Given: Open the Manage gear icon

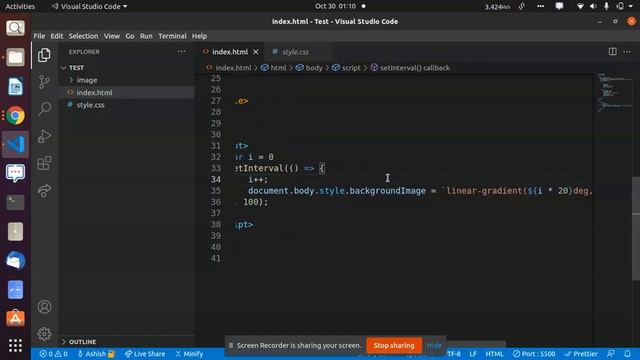Looking at the screenshot, I should coord(44,334).
